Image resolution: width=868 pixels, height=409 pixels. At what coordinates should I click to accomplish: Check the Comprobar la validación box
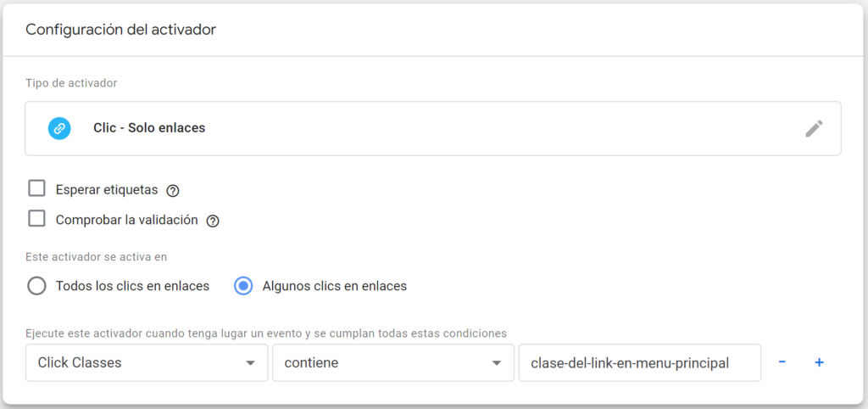(36, 219)
